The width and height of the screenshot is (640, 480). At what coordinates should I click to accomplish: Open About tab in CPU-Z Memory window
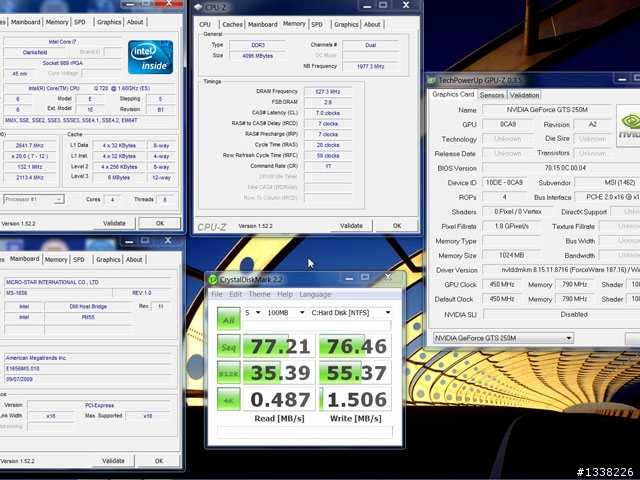click(372, 24)
